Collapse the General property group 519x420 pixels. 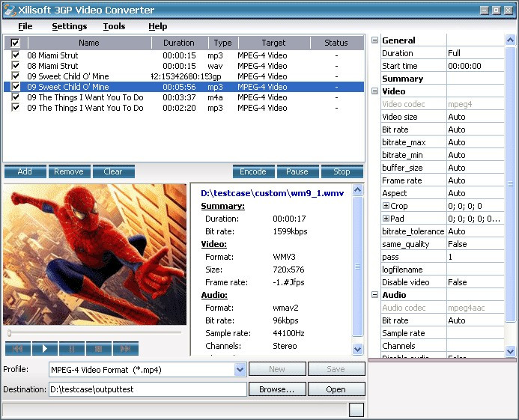[x=374, y=40]
